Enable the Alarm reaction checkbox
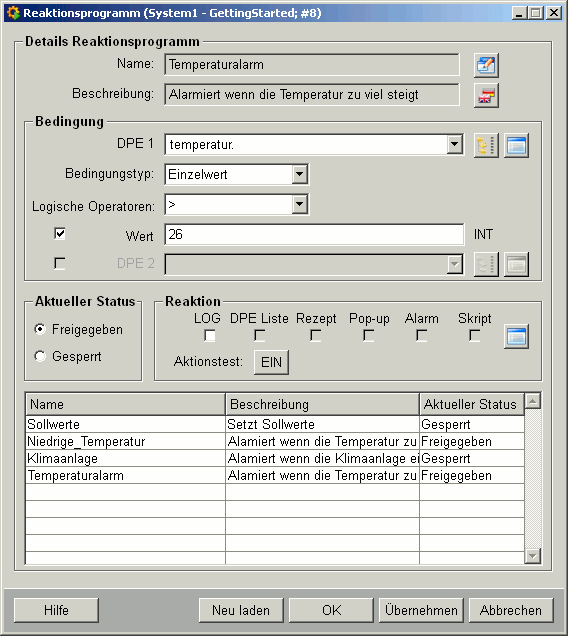This screenshot has height=636, width=568. point(422,335)
